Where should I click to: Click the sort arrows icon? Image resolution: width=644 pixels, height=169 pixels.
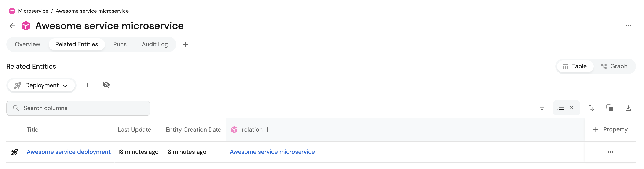tap(591, 108)
